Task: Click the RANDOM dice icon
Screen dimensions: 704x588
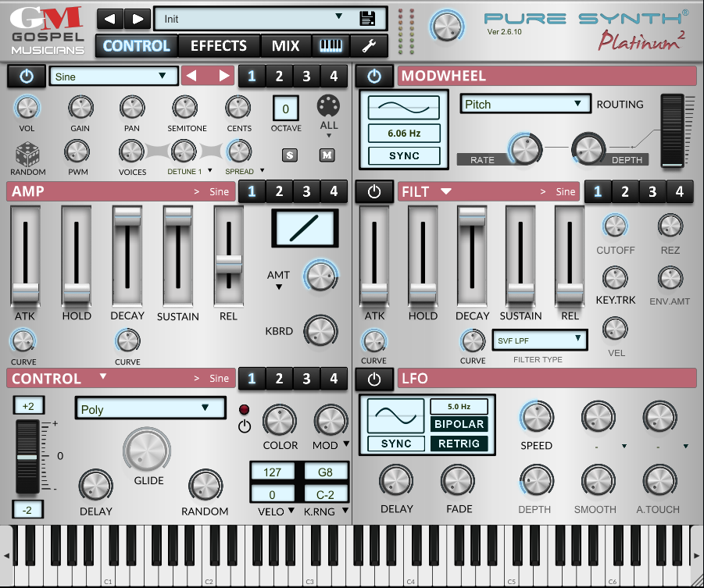Action: click(27, 154)
